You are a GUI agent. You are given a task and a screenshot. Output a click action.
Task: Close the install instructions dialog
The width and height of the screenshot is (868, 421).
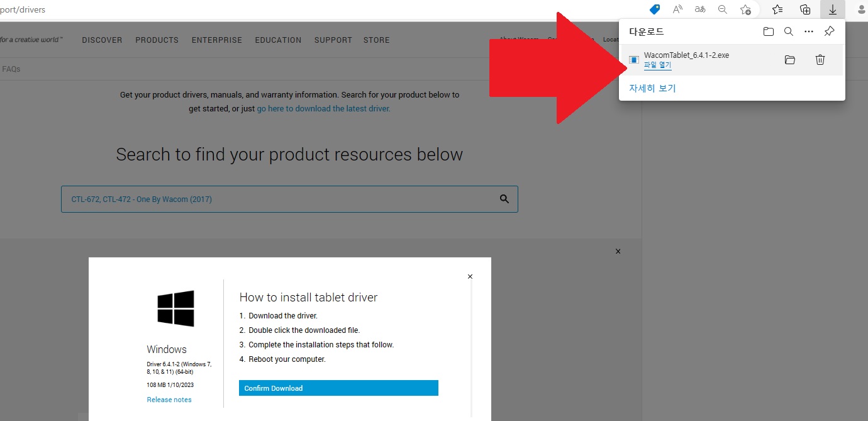[470, 276]
